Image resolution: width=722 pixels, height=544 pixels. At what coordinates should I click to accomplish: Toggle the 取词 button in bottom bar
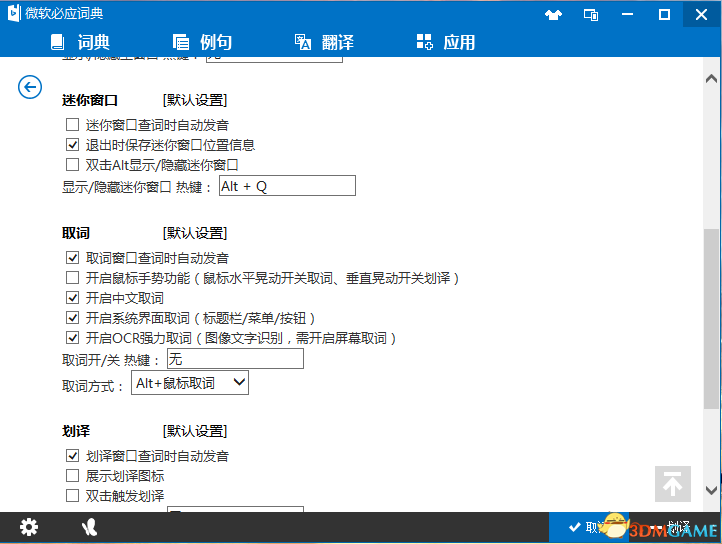[589, 527]
